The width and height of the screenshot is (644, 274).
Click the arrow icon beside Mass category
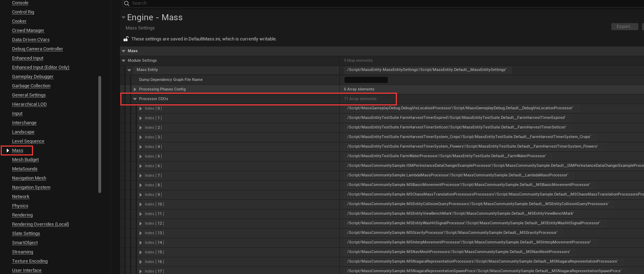[x=8, y=150]
